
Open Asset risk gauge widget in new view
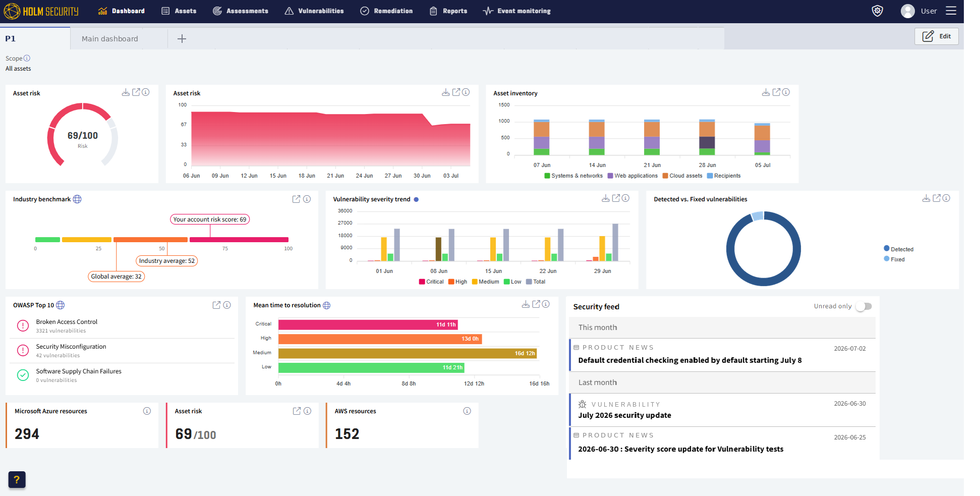pyautogui.click(x=136, y=92)
